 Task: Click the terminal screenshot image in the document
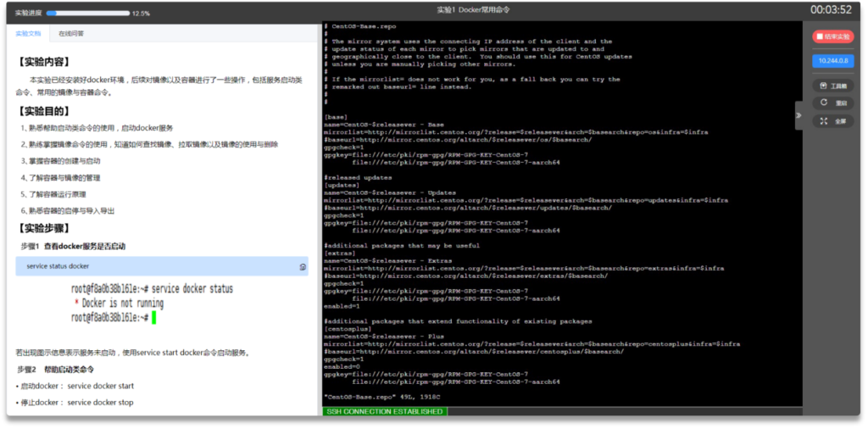tap(153, 303)
